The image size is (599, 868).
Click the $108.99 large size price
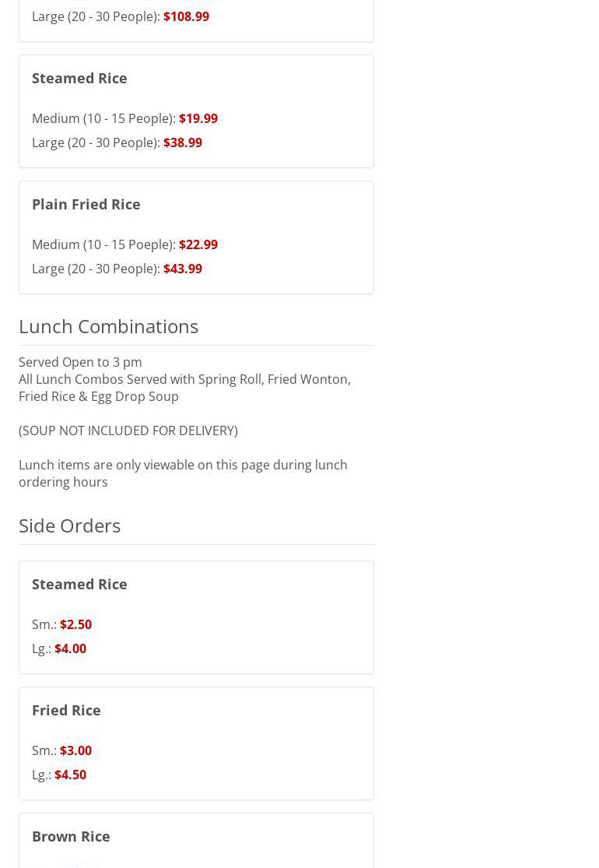click(186, 16)
